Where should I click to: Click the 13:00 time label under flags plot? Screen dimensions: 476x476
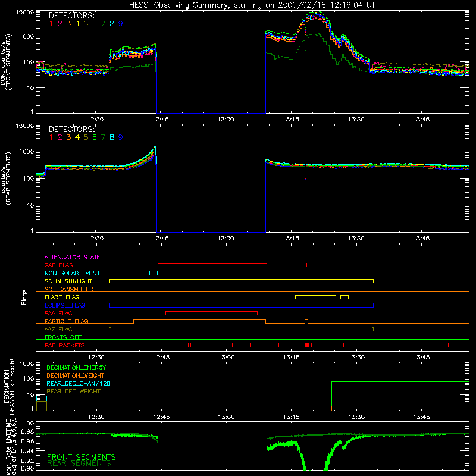click(x=226, y=358)
